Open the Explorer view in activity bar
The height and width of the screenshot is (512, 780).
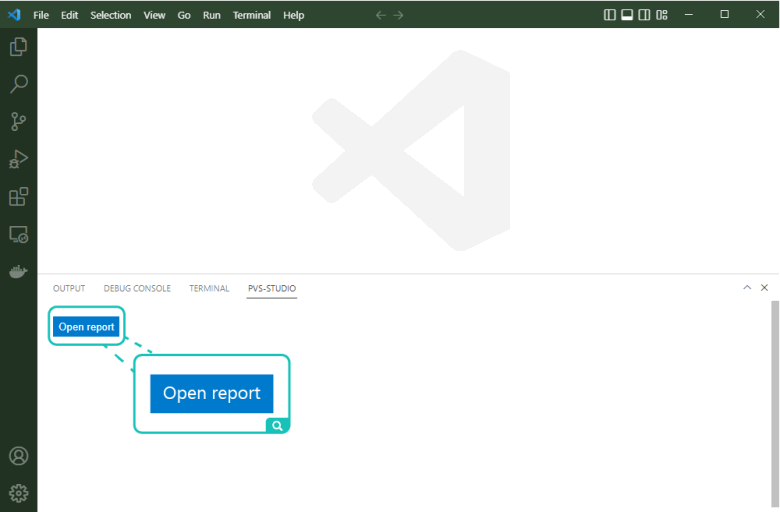pyautogui.click(x=18, y=47)
